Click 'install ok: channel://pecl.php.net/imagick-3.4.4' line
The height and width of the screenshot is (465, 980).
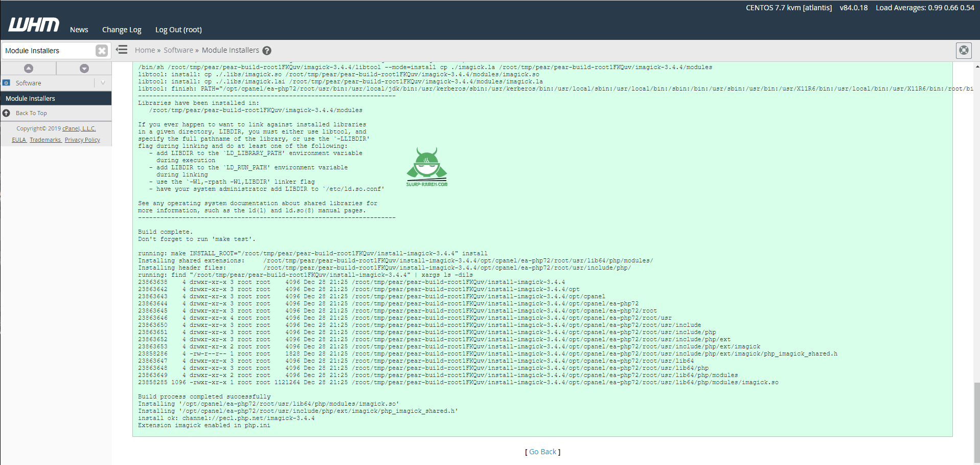pos(226,418)
